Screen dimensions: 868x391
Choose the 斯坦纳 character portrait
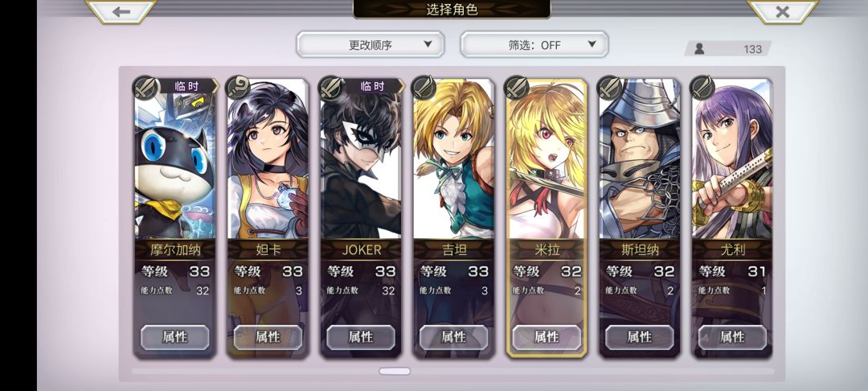640,161
